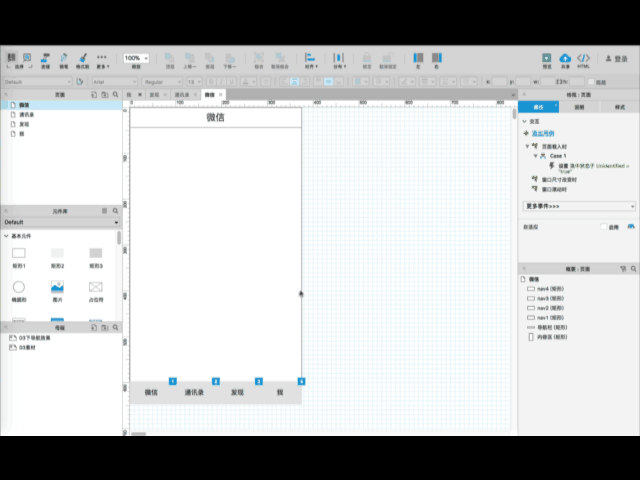This screenshot has height=480, width=640.
Task: Pick the 椭圆形 ellipse widget
Action: pyautogui.click(x=19, y=291)
